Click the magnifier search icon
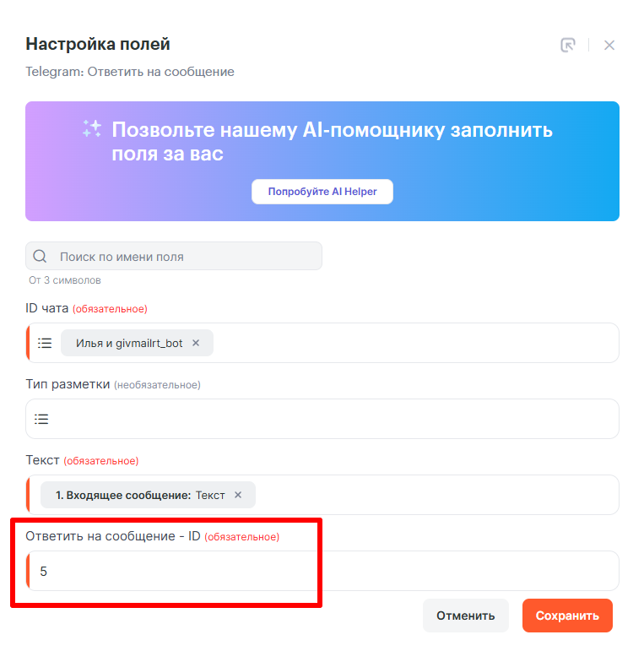 40,256
